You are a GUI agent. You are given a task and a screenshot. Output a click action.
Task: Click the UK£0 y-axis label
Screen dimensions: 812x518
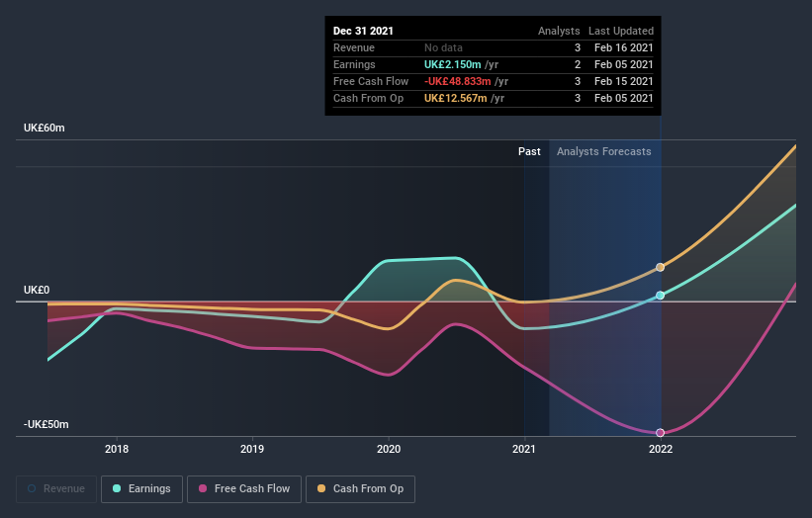tap(37, 290)
